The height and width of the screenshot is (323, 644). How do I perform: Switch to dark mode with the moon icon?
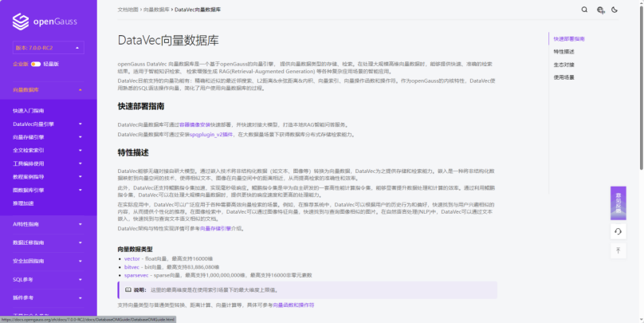[615, 10]
